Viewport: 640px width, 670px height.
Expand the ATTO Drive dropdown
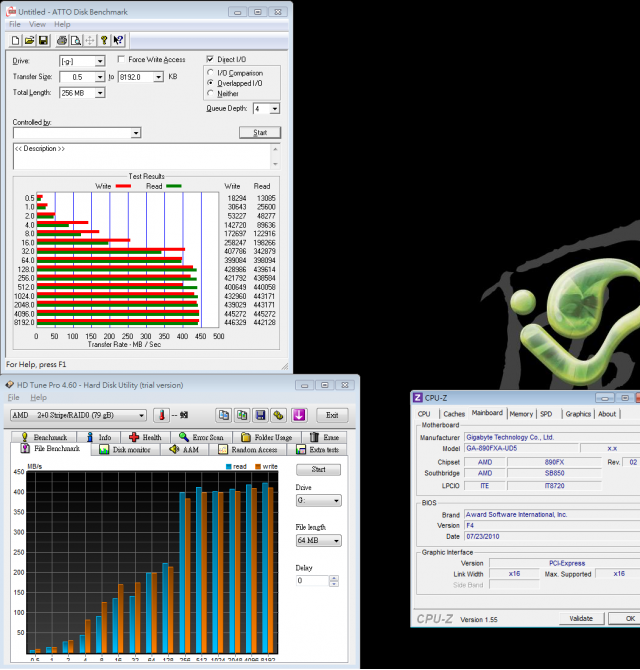click(100, 61)
